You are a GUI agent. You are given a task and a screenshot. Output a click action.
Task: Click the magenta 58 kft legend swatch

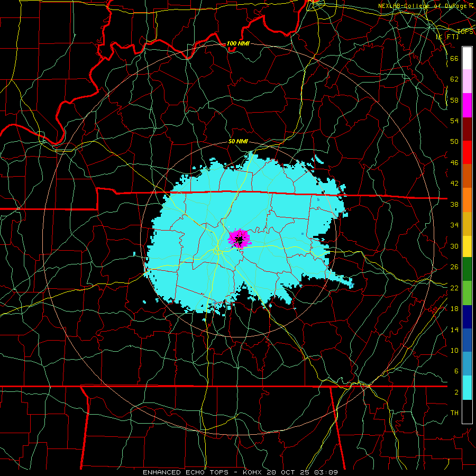click(x=467, y=105)
